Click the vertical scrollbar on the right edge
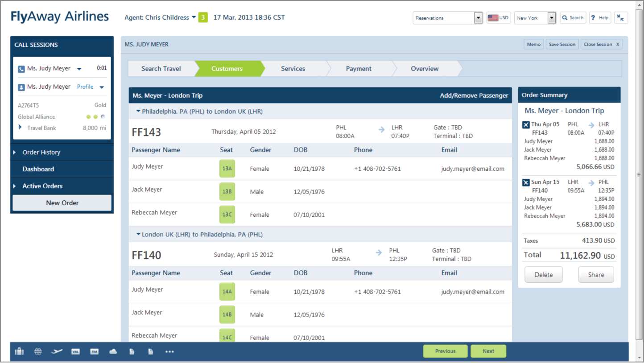Image resolution: width=644 pixels, height=363 pixels. (639, 174)
